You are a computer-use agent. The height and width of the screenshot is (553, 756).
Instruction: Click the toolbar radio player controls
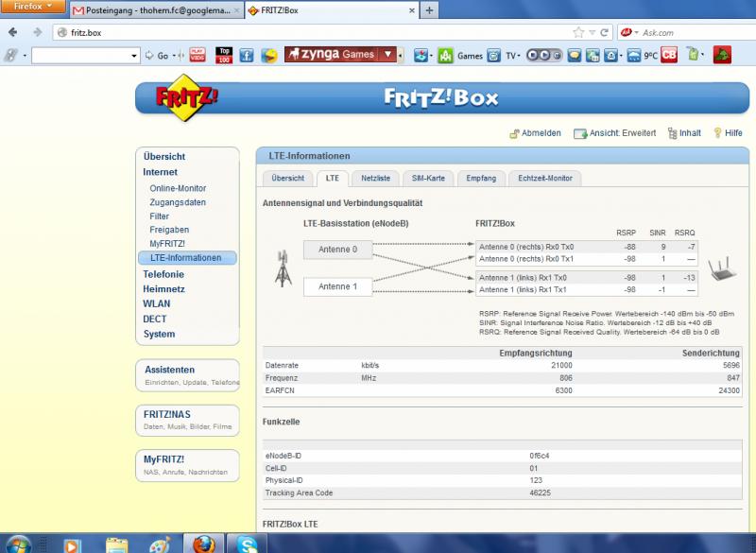(544, 55)
